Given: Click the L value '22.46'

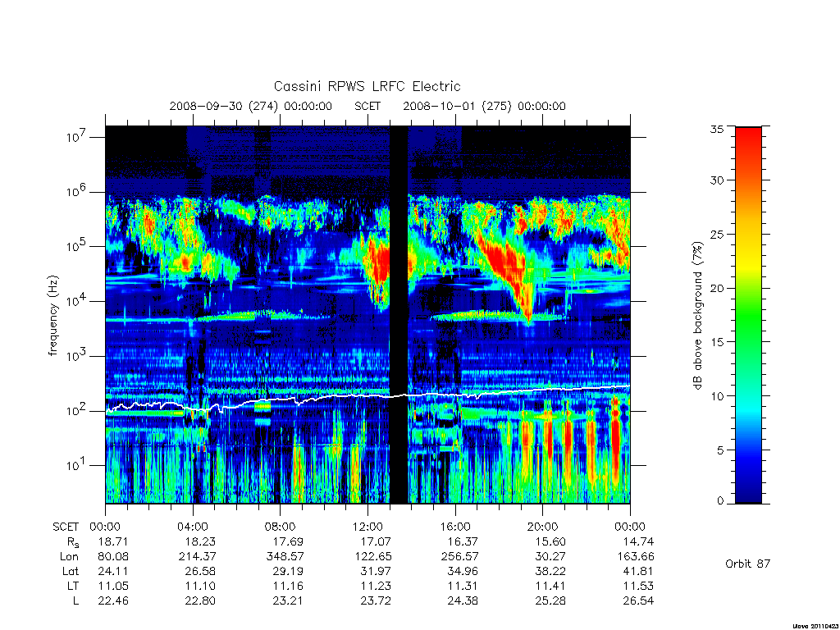Looking at the screenshot, I should (113, 601).
